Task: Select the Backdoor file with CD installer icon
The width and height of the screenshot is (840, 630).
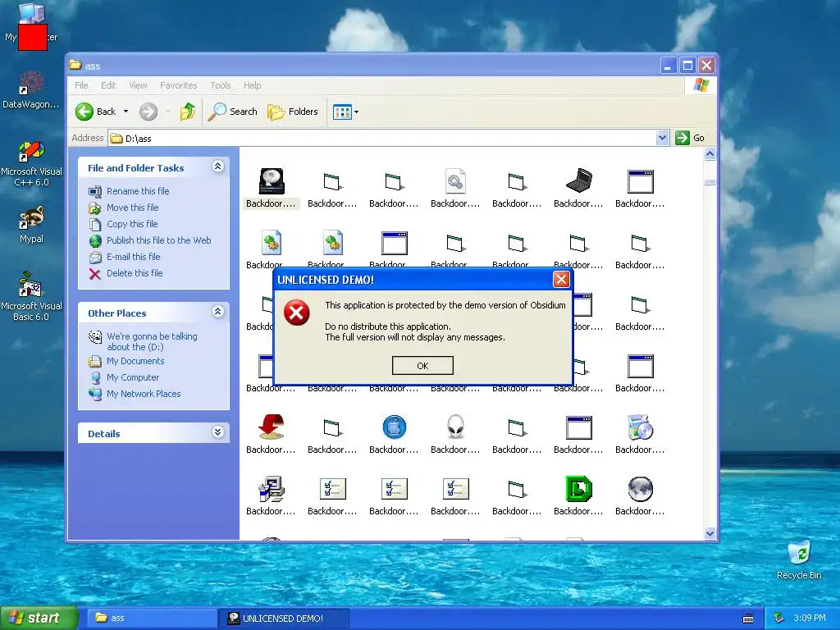Action: coord(640,434)
